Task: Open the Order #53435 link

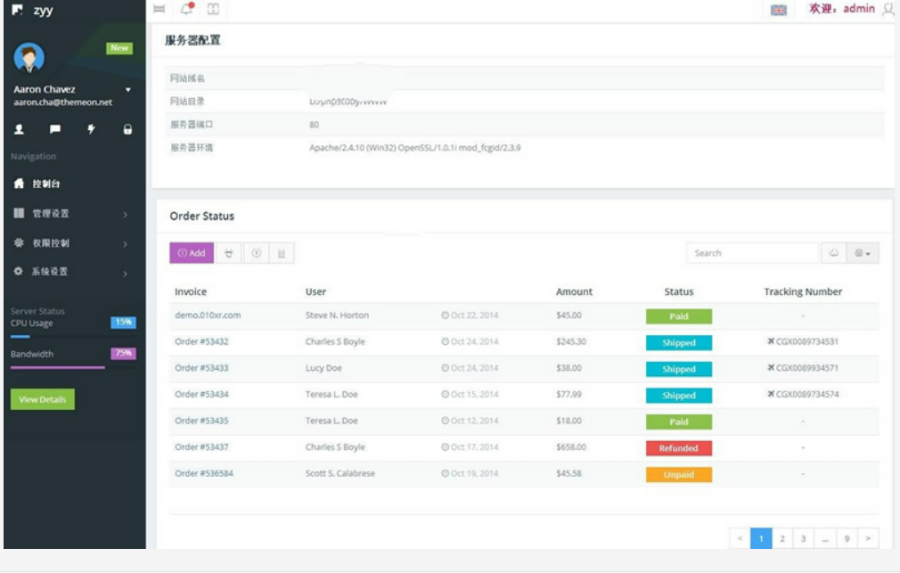Action: [201, 421]
